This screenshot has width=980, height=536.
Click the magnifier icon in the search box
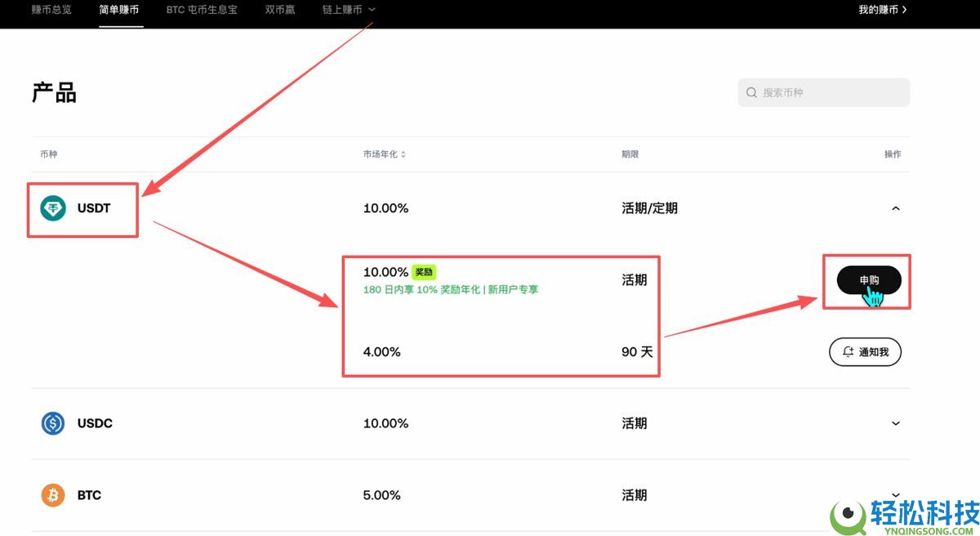751,92
